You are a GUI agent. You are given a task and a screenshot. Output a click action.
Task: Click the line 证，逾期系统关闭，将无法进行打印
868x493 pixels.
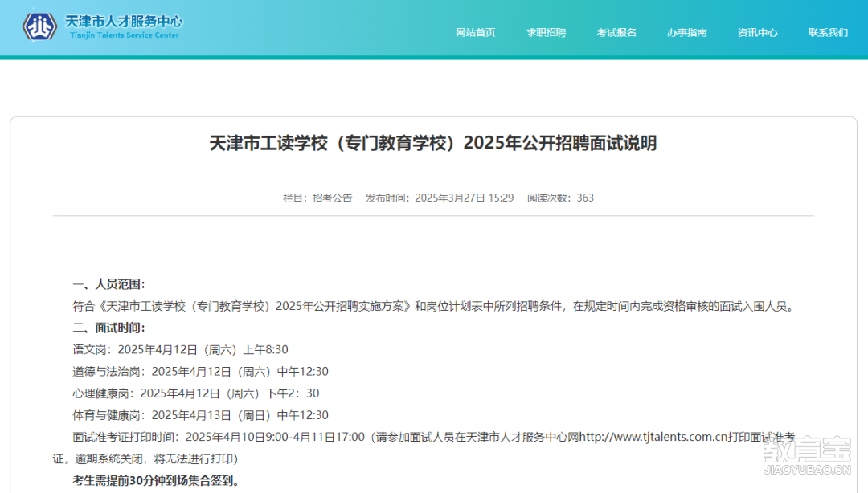[145, 458]
